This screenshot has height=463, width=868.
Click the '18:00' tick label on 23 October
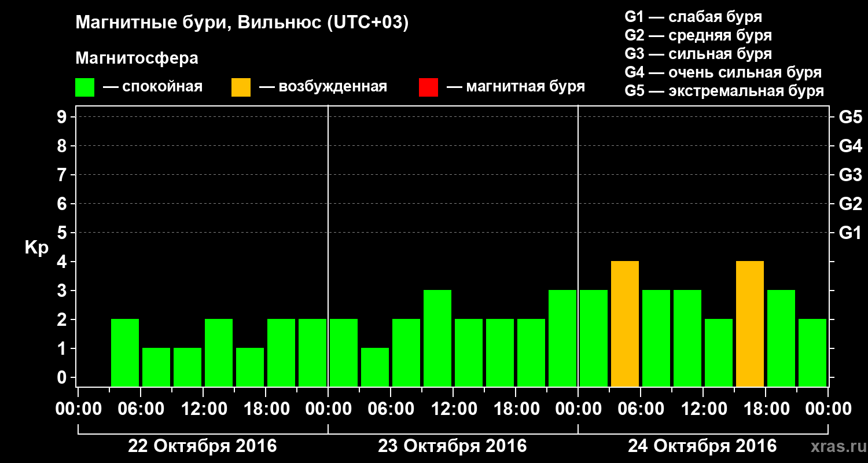coord(516,409)
